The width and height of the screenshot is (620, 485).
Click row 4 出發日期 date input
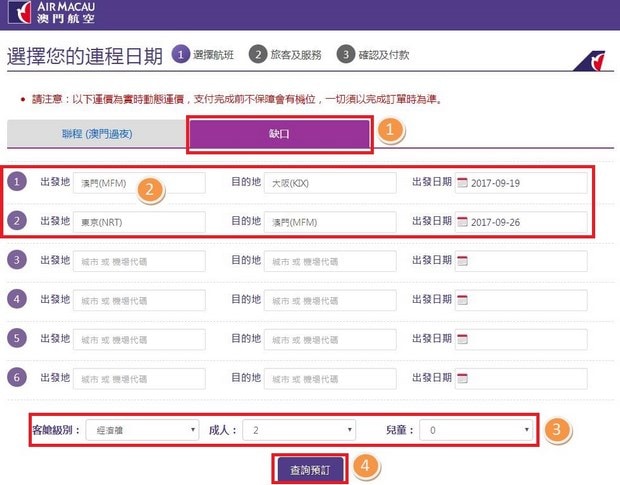pyautogui.click(x=521, y=300)
